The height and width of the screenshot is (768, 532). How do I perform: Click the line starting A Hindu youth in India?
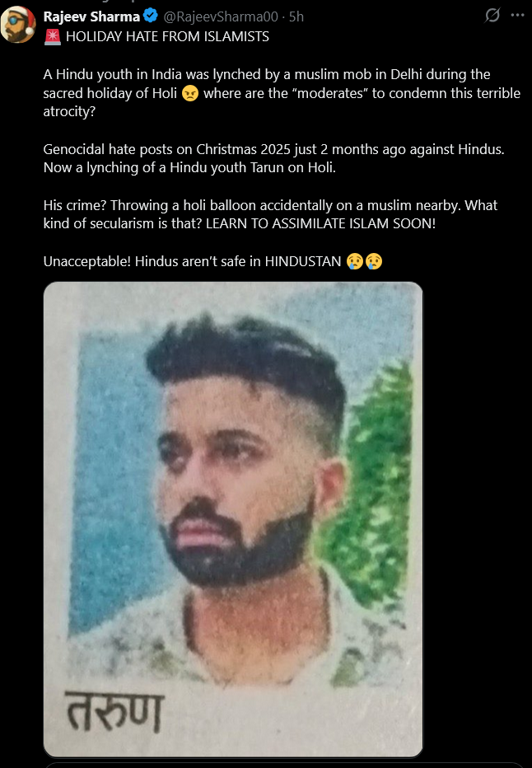(267, 74)
